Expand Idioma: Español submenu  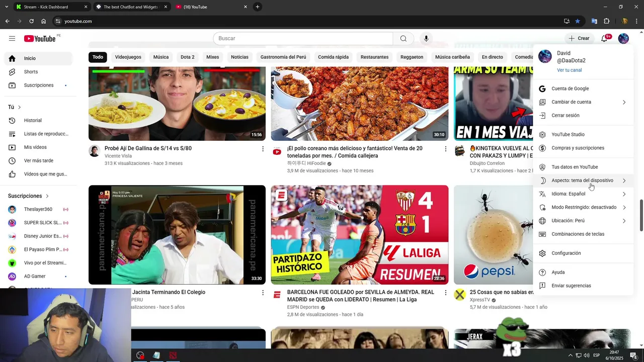[583, 194]
